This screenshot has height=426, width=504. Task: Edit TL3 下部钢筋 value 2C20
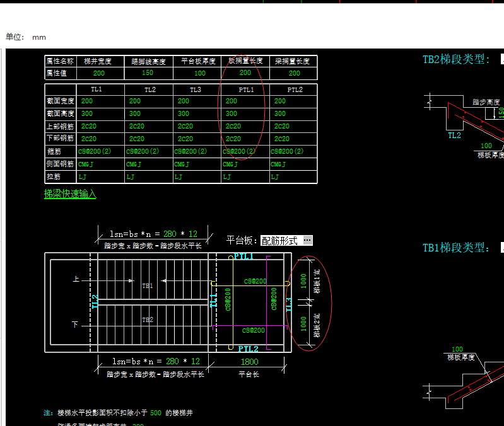[x=185, y=139]
